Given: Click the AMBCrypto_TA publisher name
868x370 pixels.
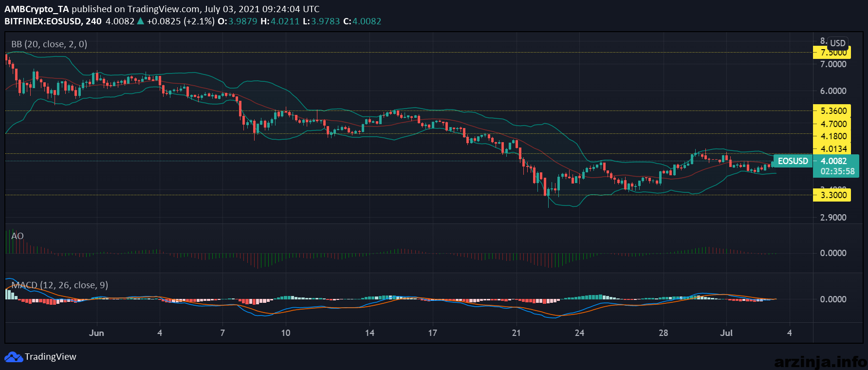Looking at the screenshot, I should tap(37, 9).
